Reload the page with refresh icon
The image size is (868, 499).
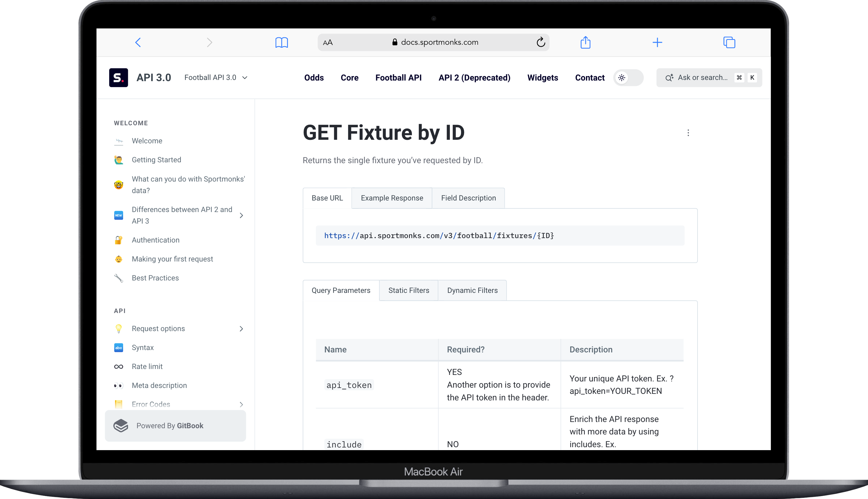541,42
